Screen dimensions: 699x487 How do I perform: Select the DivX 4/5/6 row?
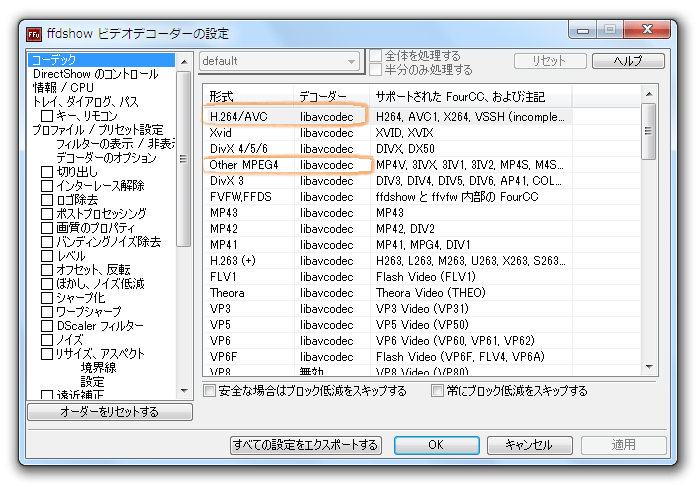tap(387, 149)
